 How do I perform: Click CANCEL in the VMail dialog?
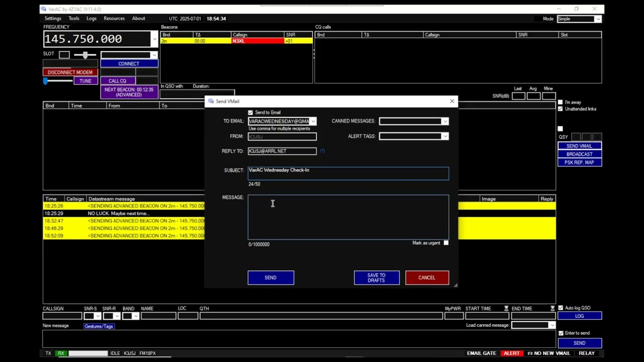pos(427,278)
